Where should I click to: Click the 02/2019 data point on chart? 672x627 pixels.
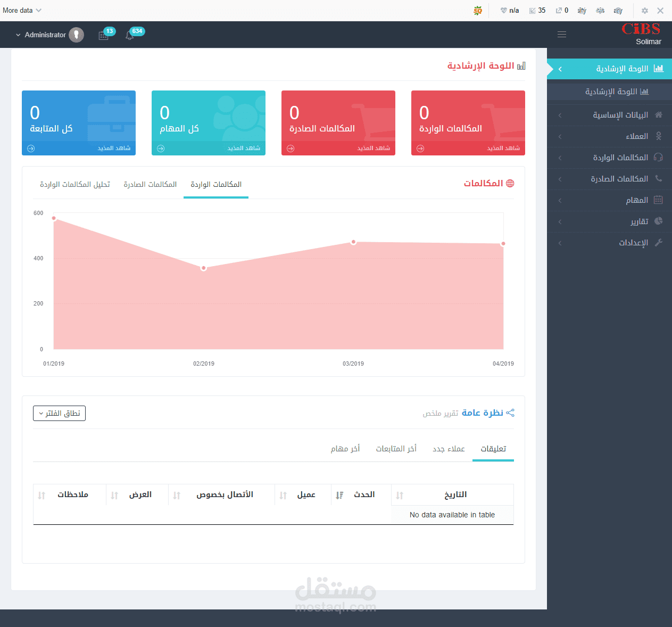pos(203,268)
